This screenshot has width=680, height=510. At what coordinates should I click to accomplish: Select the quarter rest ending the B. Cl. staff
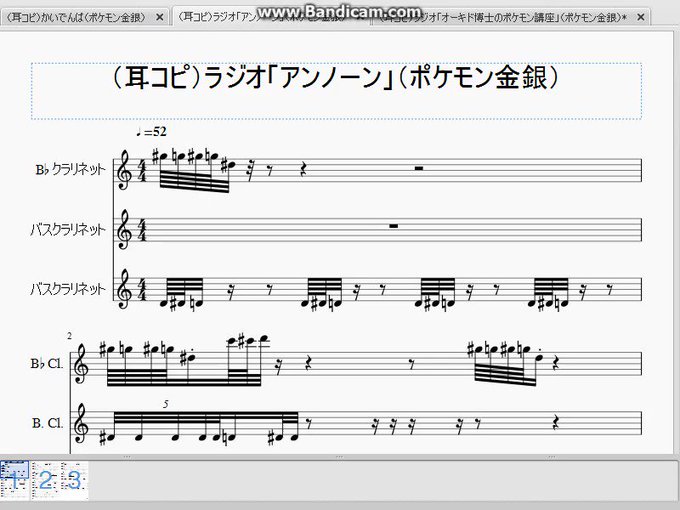[x=556, y=422]
